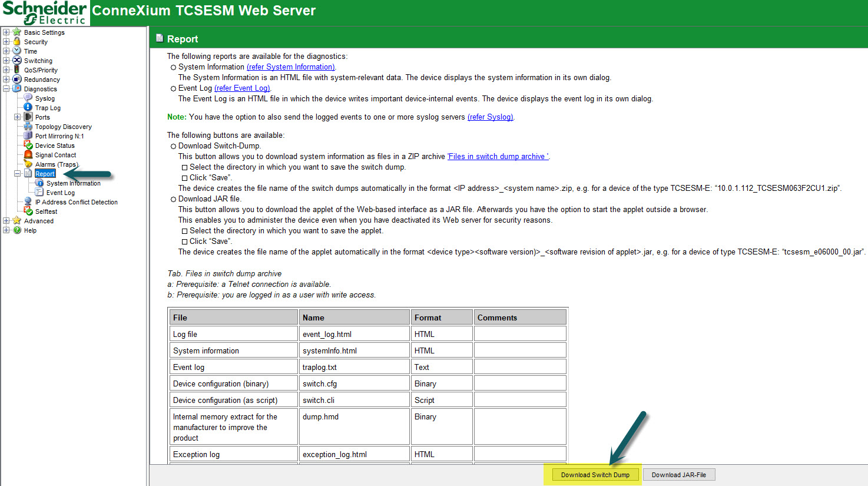Click the event_log.html table cell
Image resolution: width=868 pixels, height=486 pixels.
pos(355,334)
